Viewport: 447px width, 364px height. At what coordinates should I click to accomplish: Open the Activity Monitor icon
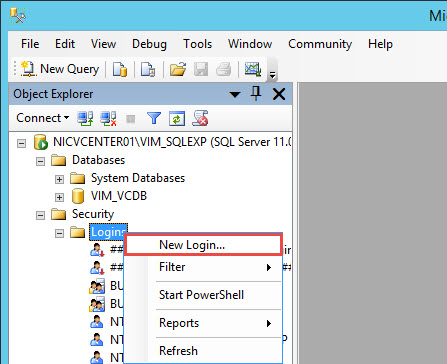click(x=253, y=69)
